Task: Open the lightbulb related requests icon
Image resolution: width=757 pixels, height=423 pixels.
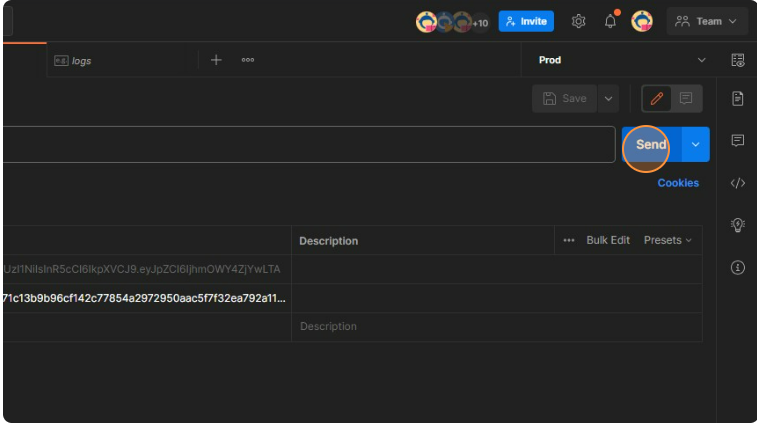Action: [738, 225]
